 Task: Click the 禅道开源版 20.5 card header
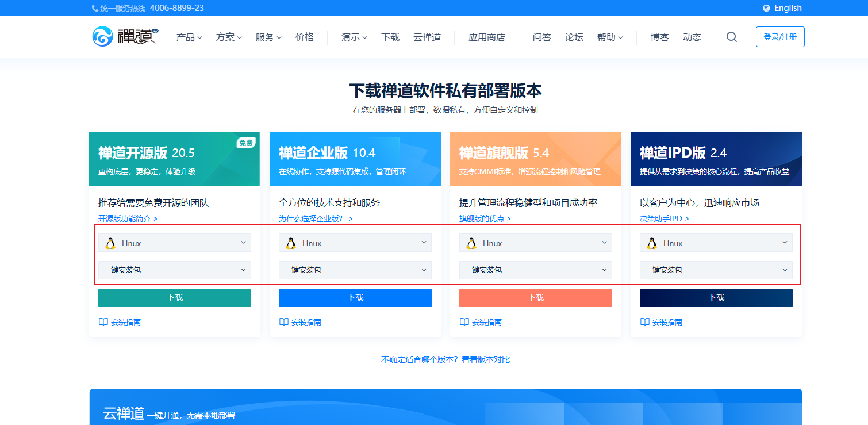coord(175,159)
